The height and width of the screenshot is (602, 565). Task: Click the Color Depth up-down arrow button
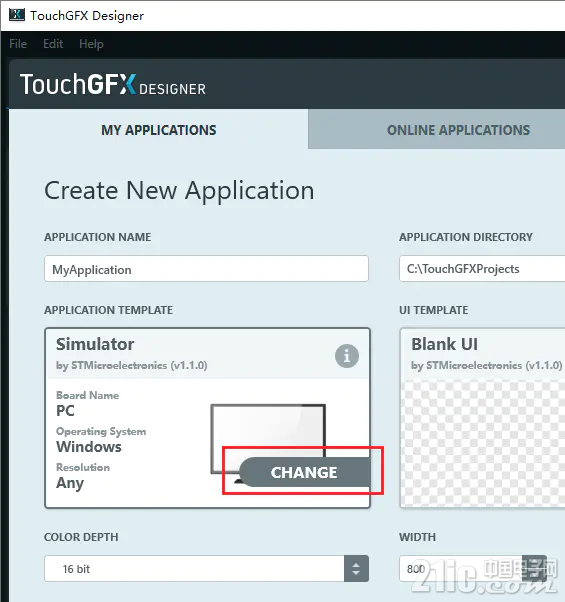tap(356, 569)
